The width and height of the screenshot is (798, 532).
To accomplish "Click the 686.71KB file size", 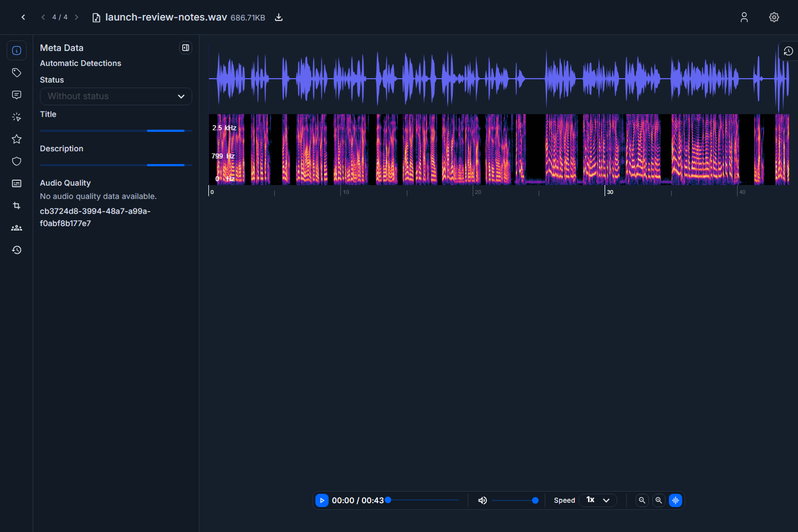I will [x=248, y=18].
